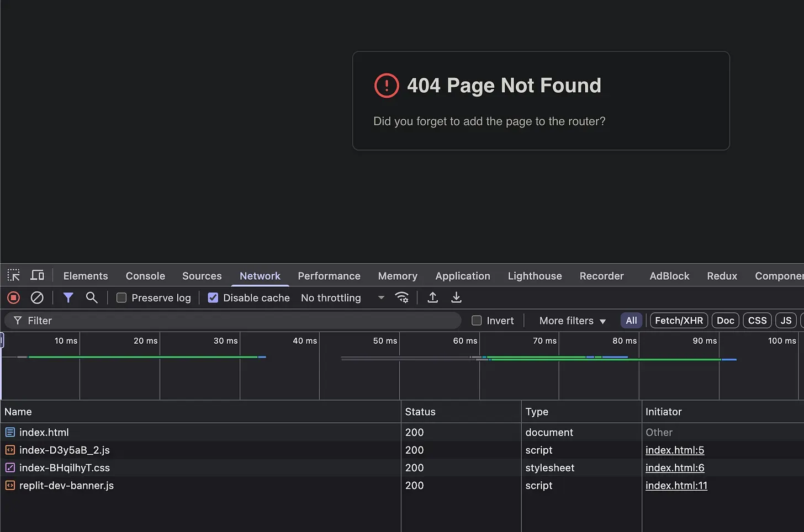804x532 pixels.
Task: Check the Invert filter checkbox
Action: point(477,321)
